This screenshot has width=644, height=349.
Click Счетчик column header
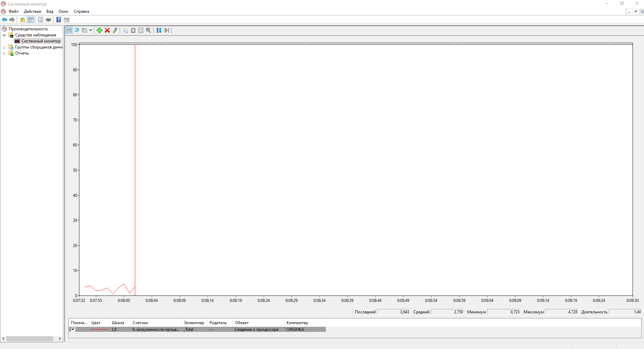(156, 323)
